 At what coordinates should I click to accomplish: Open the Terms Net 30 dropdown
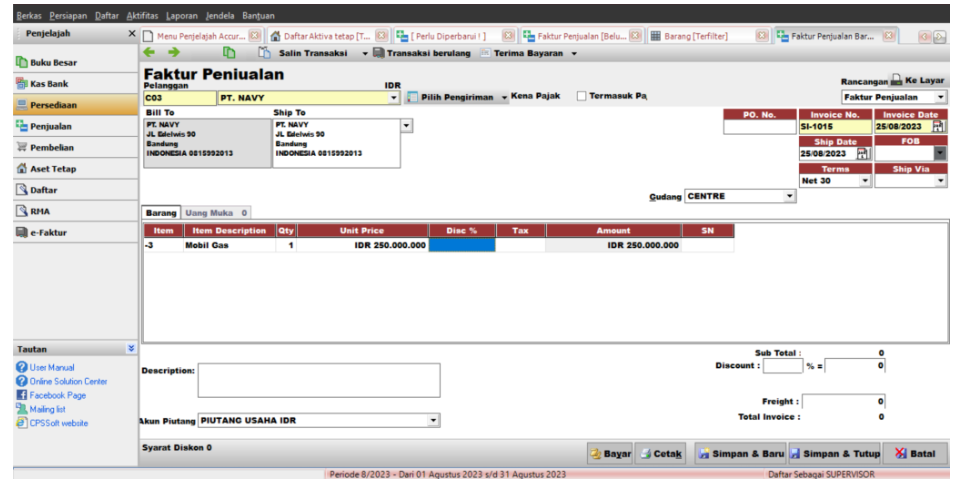tap(865, 181)
